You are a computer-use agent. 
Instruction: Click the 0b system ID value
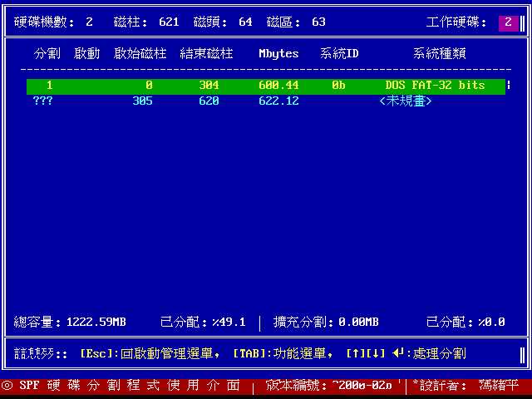338,86
